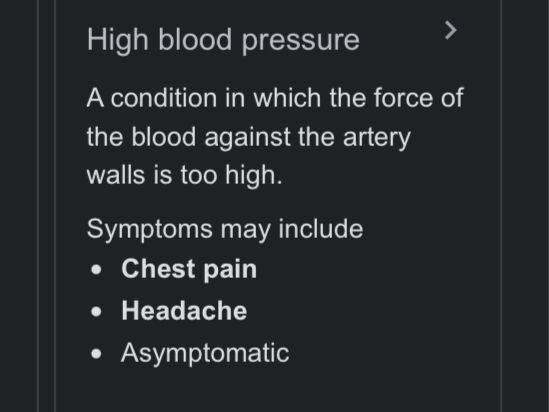Click the bullet before Chest pain

tap(96, 270)
